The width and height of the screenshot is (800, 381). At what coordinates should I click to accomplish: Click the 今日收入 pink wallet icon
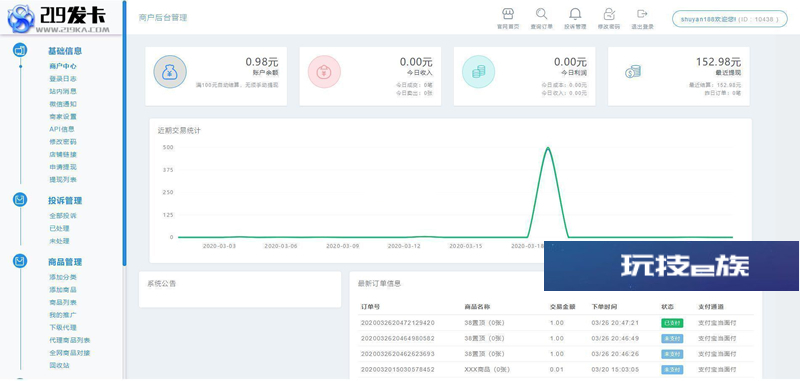(324, 72)
